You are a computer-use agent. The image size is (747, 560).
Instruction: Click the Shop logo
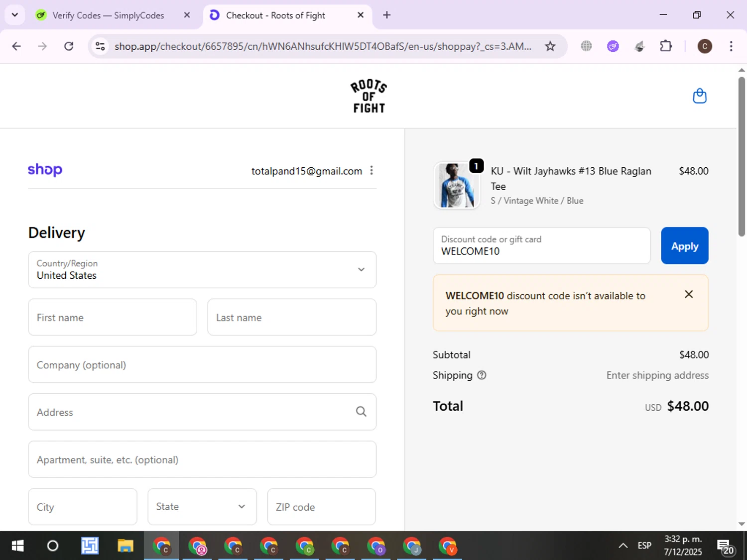[x=45, y=170]
